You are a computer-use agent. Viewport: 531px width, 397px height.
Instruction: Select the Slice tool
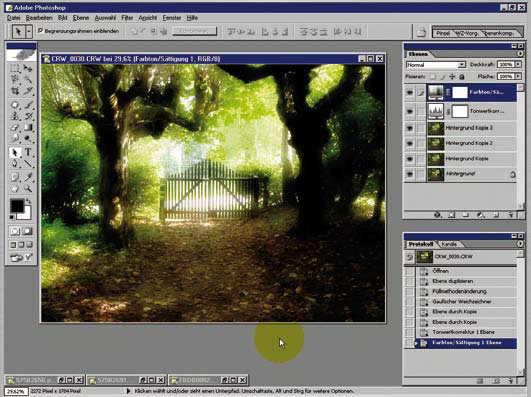(28, 91)
